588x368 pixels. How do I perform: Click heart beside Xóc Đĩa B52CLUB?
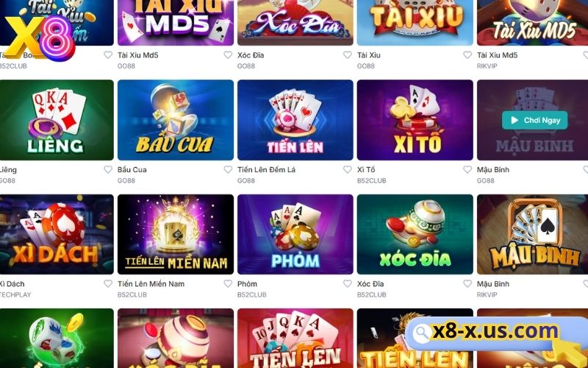(x=467, y=284)
